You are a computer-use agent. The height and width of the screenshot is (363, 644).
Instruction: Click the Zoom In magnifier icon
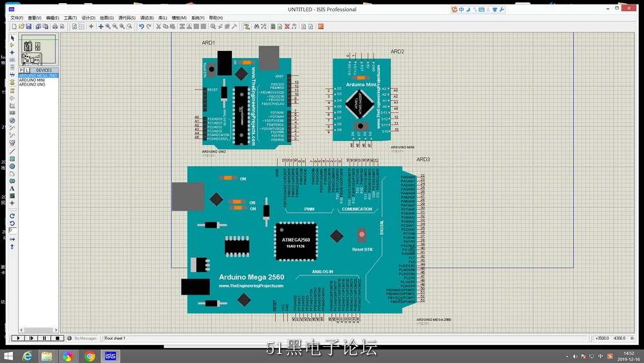click(x=108, y=26)
